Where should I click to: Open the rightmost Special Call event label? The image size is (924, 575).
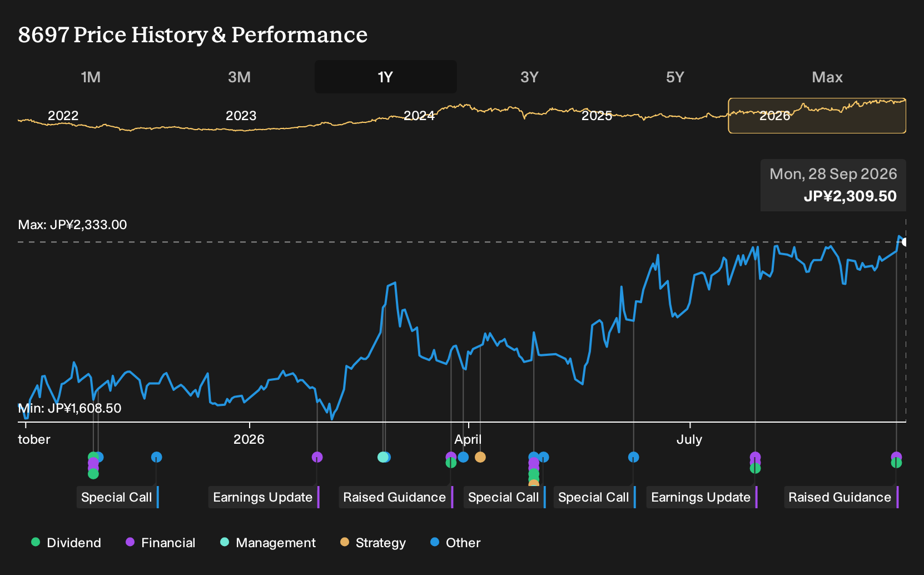[x=594, y=497]
